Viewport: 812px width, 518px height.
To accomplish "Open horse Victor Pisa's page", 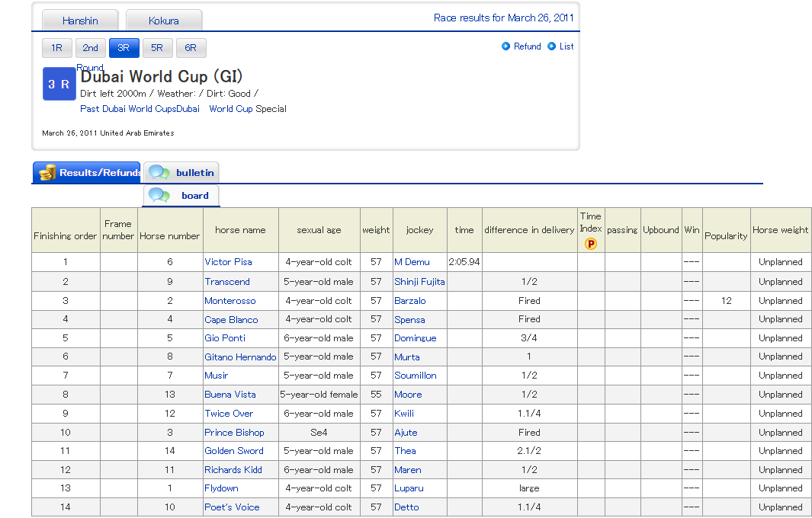I will [229, 262].
